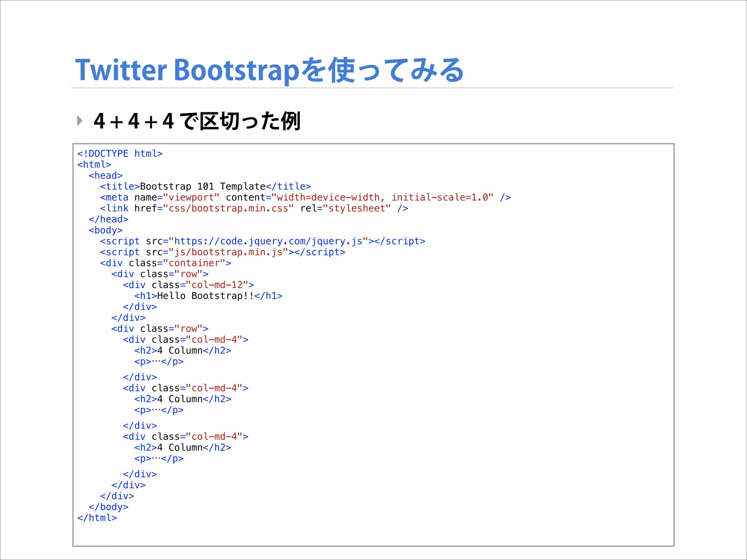Click the link href="css/bootstrap.min.css" line
The height and width of the screenshot is (560, 747).
pos(254,209)
